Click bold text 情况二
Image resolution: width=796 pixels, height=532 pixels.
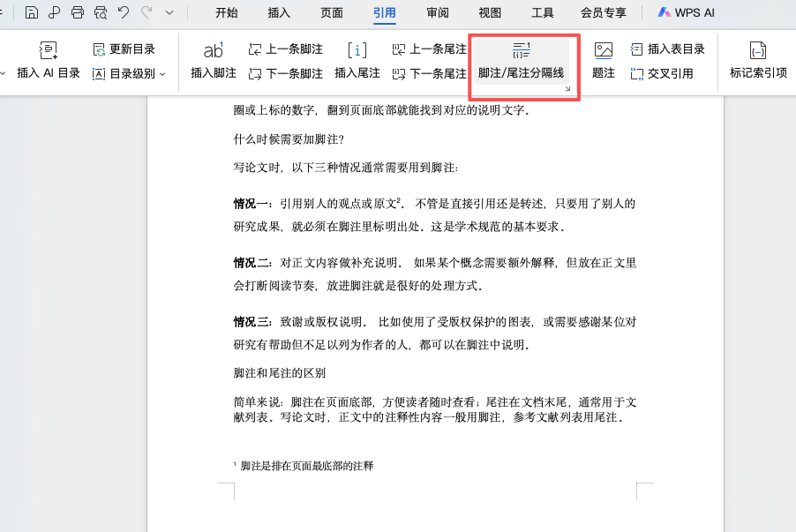tap(251, 262)
